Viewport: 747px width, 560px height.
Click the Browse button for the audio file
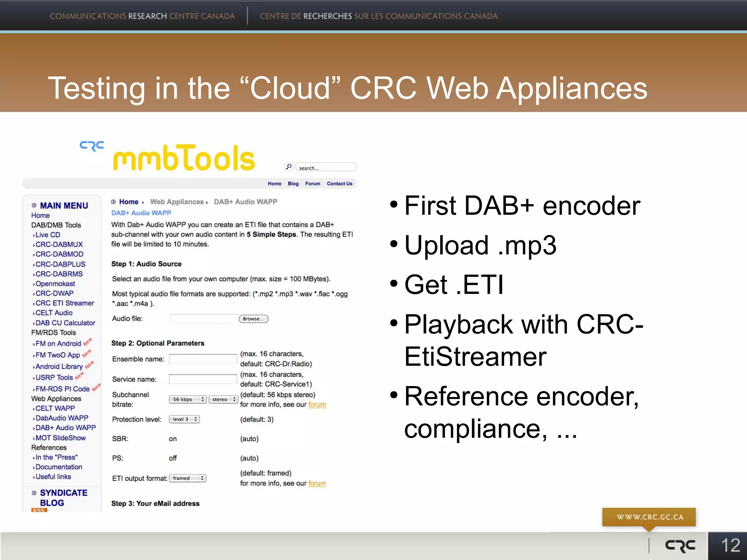pyautogui.click(x=253, y=319)
